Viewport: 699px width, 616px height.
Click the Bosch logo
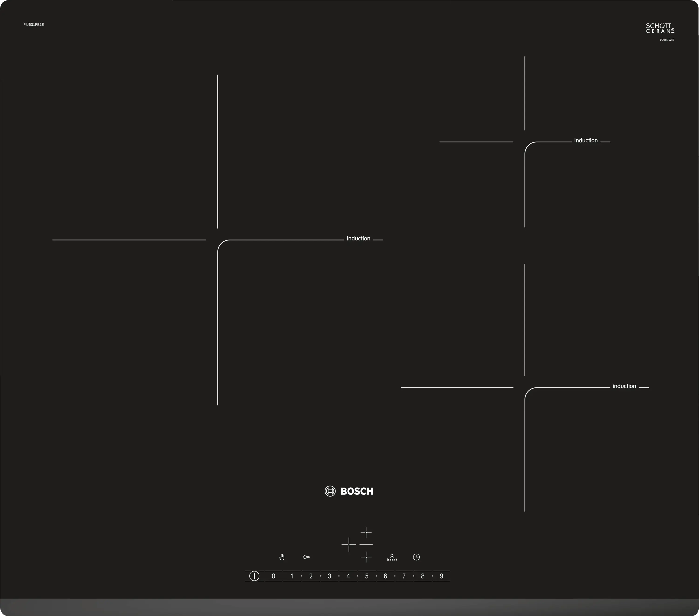(349, 491)
